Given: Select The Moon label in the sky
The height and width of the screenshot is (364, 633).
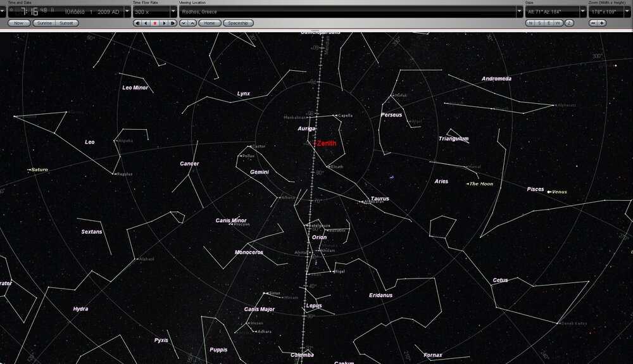Looking at the screenshot, I should pos(480,184).
